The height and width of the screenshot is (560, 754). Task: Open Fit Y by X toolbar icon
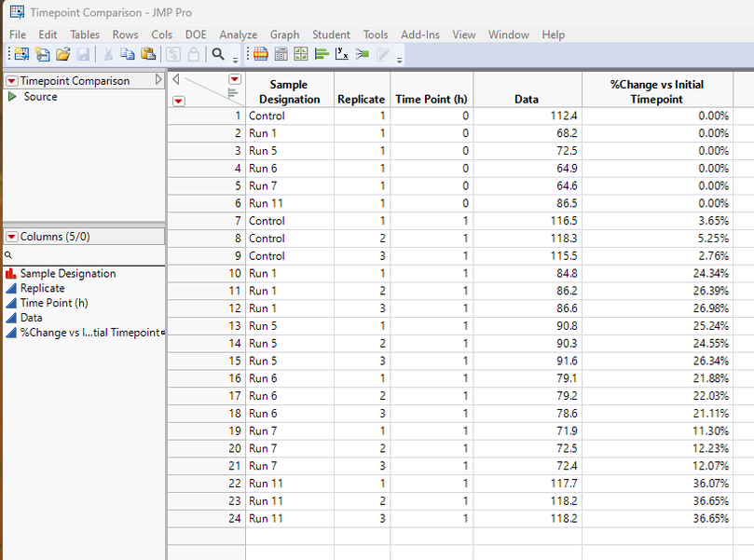pos(342,55)
